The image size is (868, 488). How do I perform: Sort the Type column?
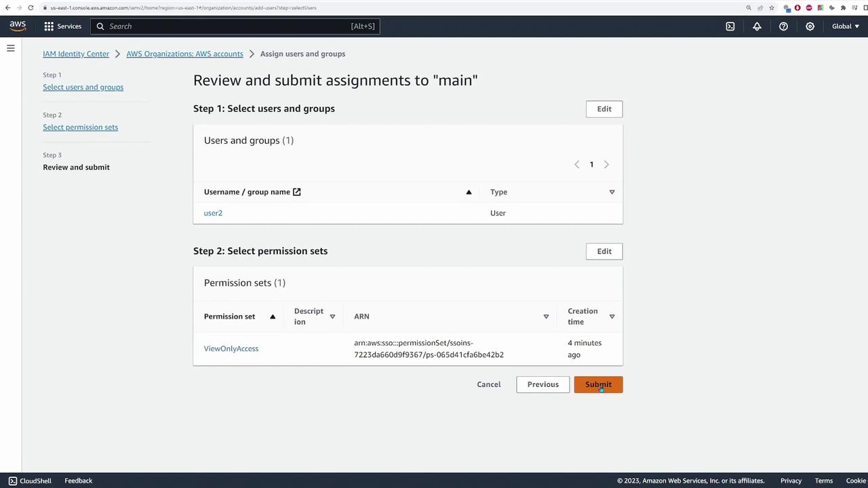point(612,192)
